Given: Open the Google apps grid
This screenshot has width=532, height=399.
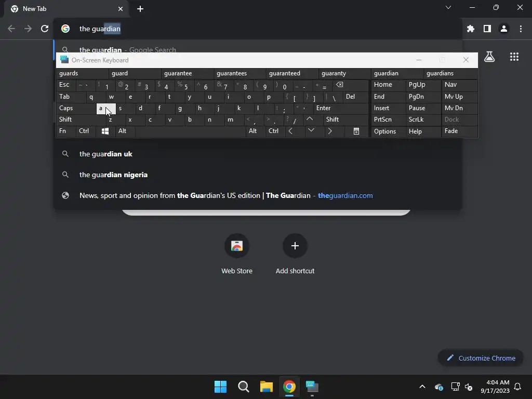Looking at the screenshot, I should (x=514, y=57).
